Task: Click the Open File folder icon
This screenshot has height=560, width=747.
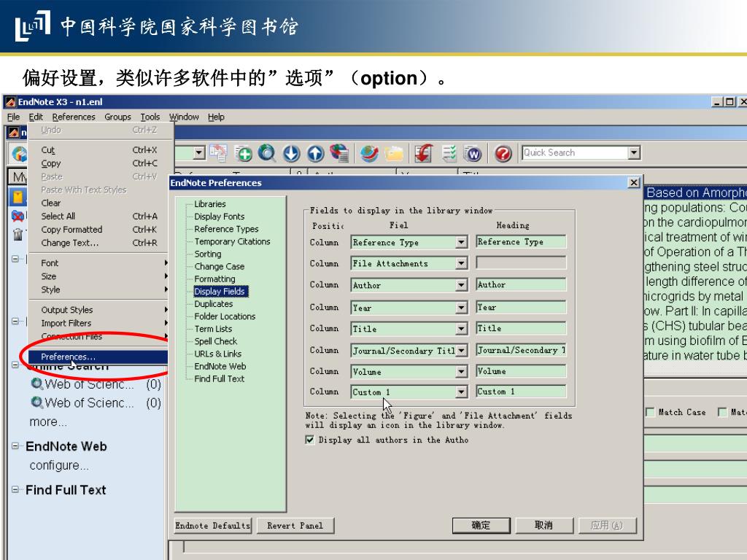Action: click(x=394, y=153)
